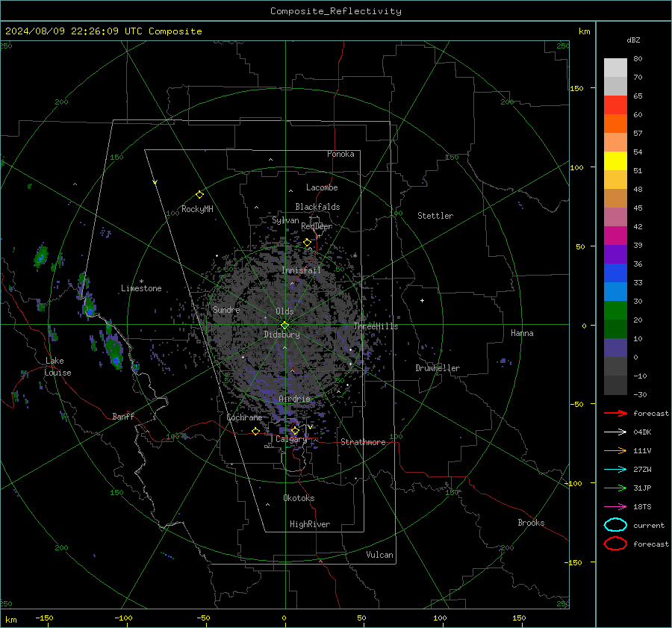Select the dark orange 60 dBZ swatch

[x=615, y=124]
